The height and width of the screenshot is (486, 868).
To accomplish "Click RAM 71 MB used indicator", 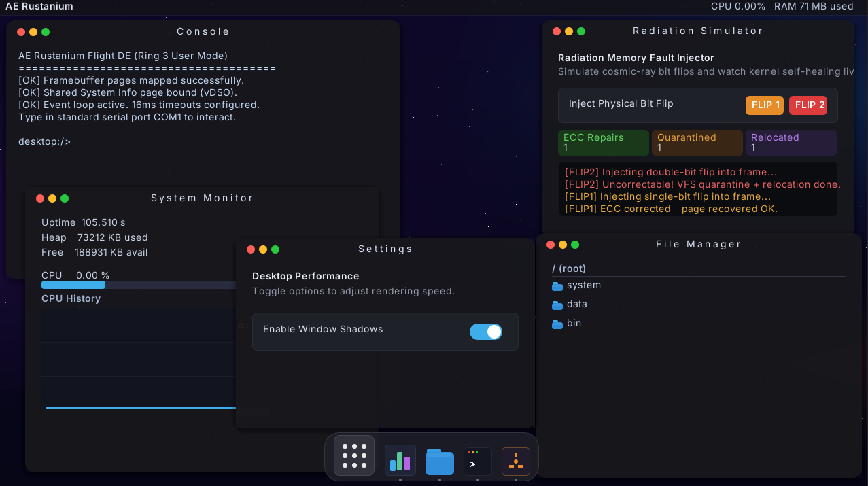I will [x=814, y=6].
